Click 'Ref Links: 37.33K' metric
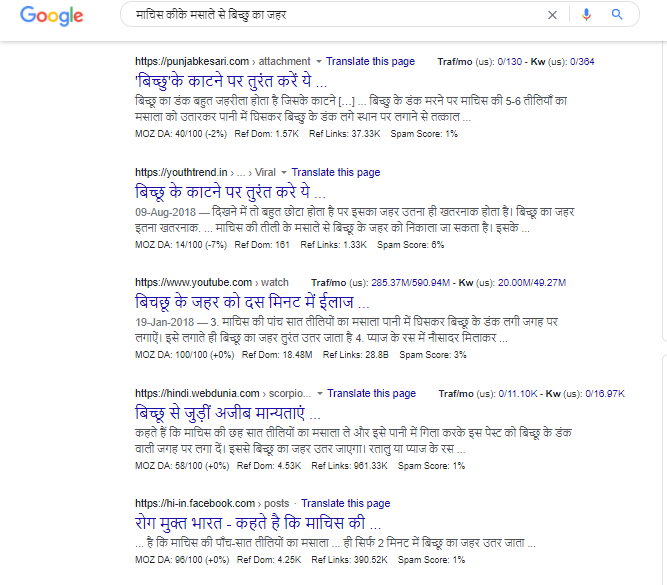Viewport: 667px width, 585px height. point(345,134)
